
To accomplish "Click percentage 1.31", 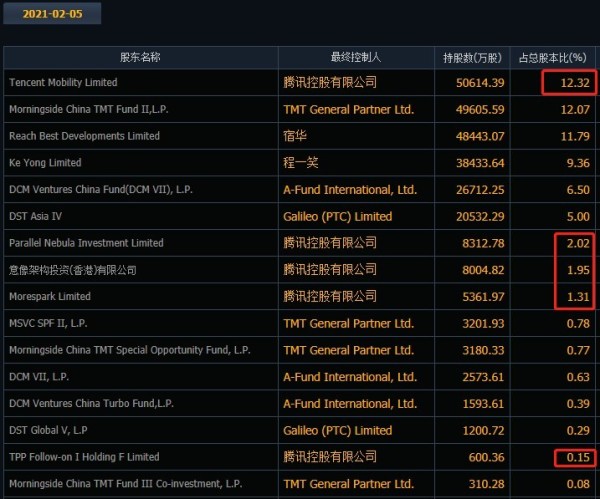I will click(x=578, y=297).
